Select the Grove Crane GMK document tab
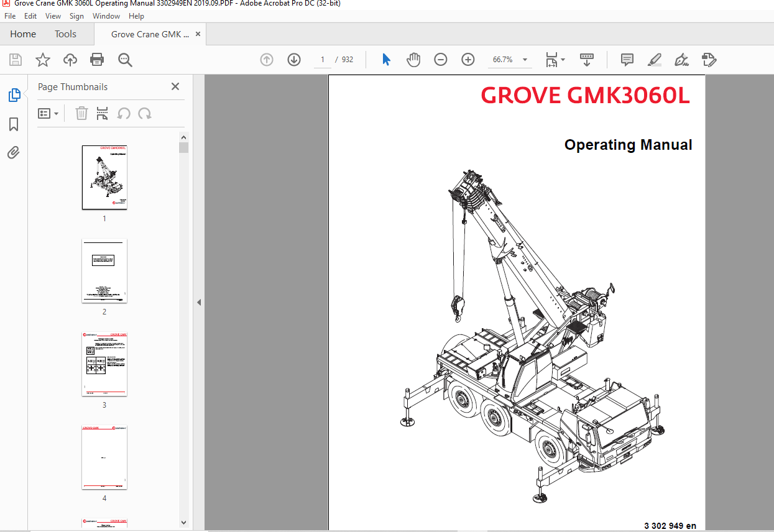 coord(149,34)
